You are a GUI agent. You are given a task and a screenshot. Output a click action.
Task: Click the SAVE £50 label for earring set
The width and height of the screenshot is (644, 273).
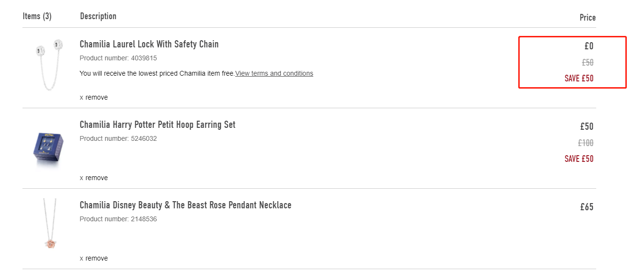[x=579, y=159]
